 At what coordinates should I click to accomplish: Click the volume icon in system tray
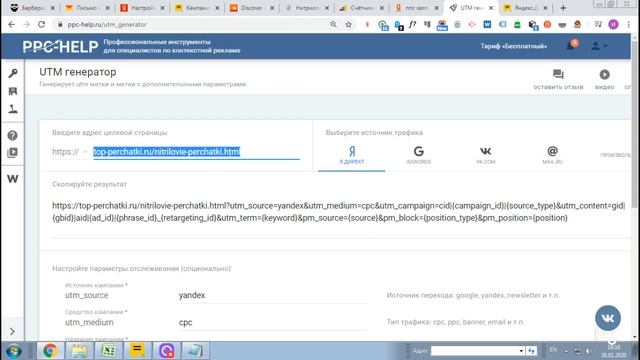[x=589, y=351]
